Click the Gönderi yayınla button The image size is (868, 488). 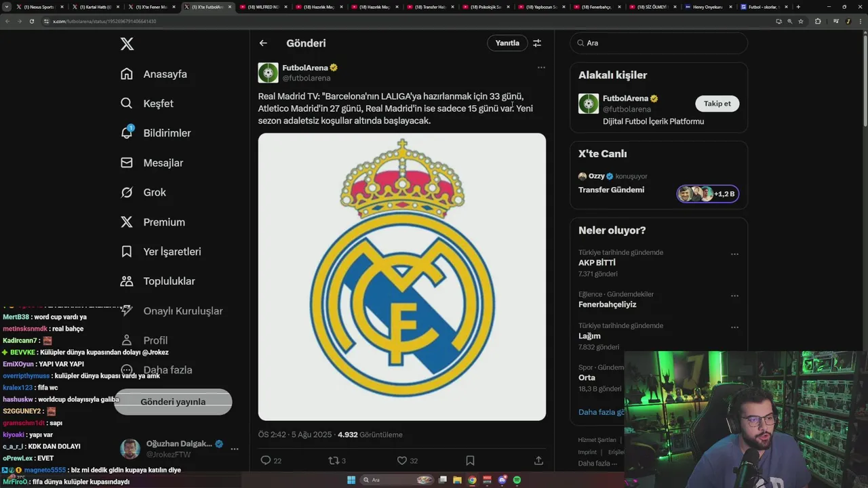(173, 402)
